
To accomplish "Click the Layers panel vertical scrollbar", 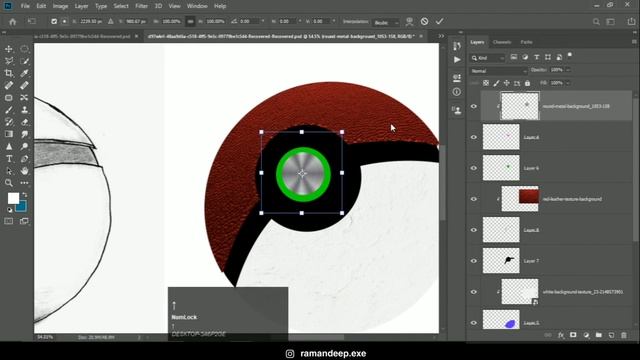I will tap(635, 171).
